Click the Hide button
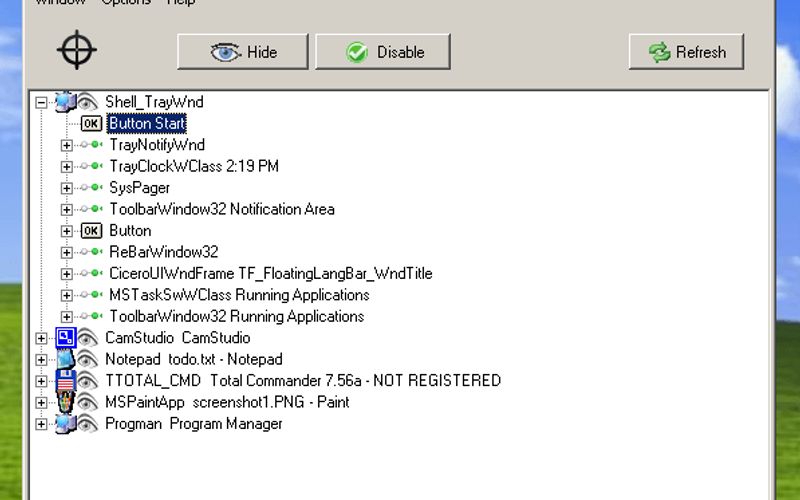 coord(243,52)
